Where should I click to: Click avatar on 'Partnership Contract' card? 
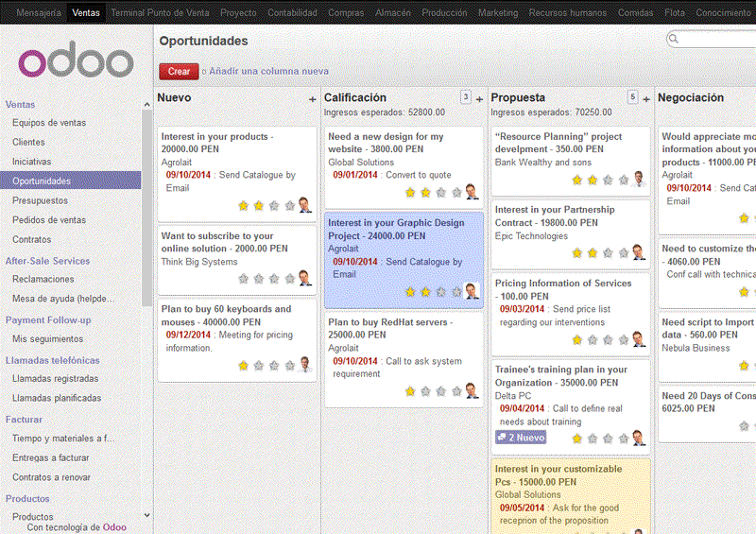point(639,252)
